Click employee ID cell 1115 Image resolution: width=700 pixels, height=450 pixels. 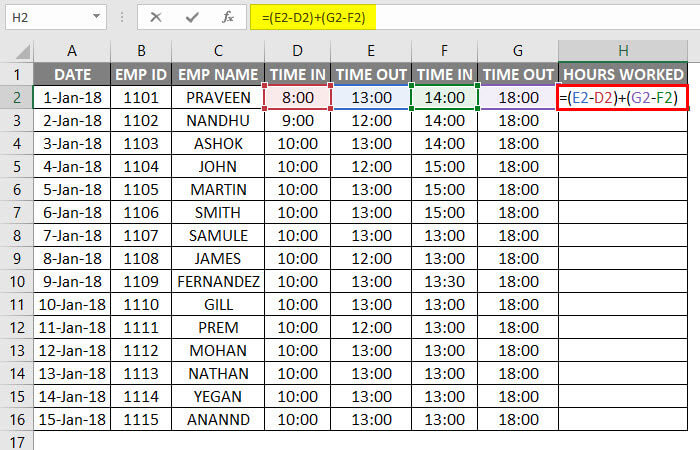(141, 420)
